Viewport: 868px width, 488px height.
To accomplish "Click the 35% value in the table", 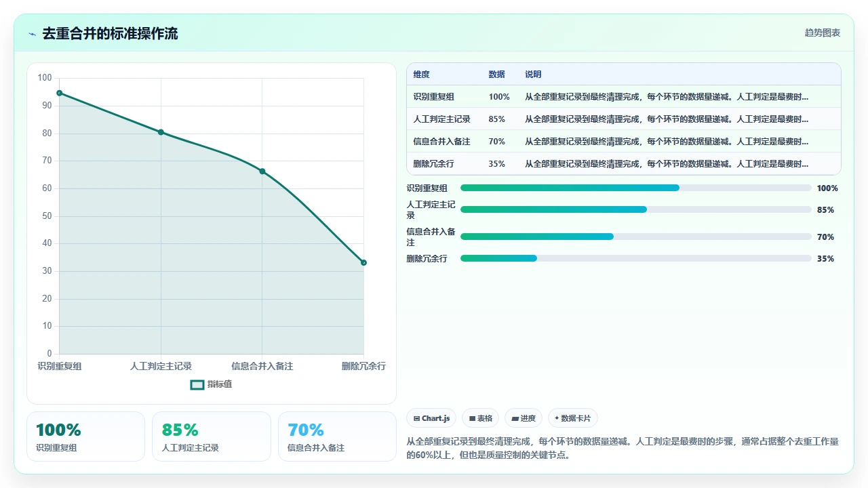I will coord(497,164).
